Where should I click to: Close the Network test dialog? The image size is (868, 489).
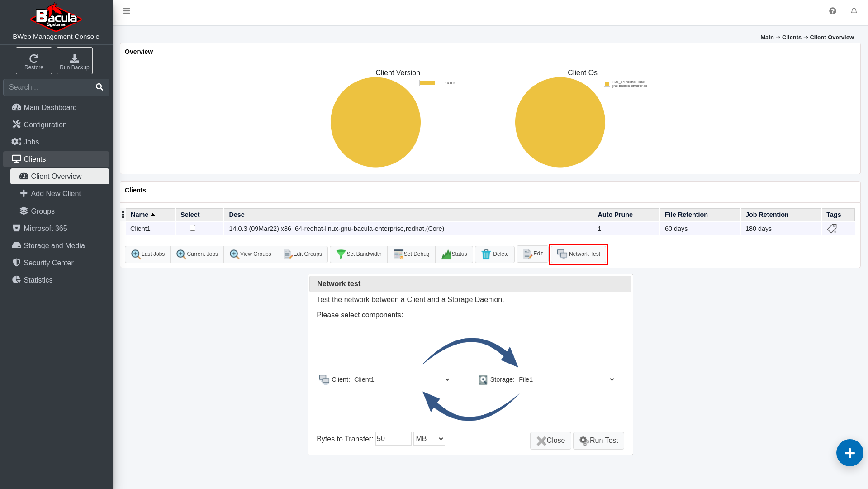(550, 441)
